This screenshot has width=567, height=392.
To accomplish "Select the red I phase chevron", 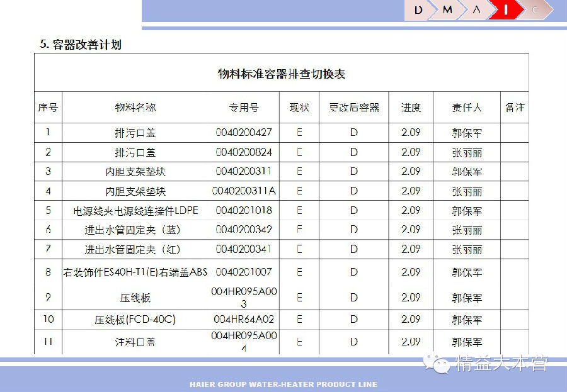I will click(x=506, y=10).
